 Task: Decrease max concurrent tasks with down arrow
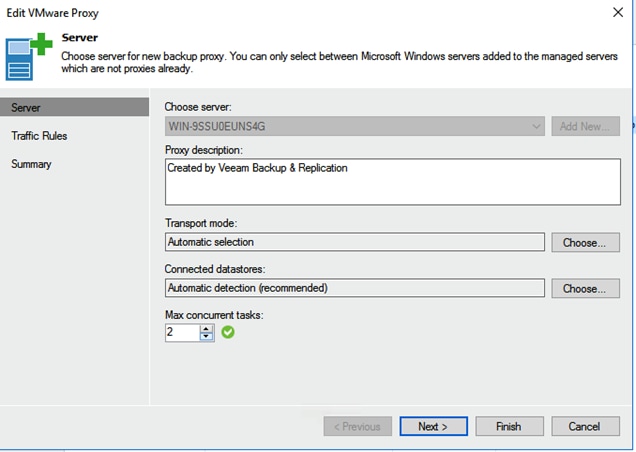(206, 337)
